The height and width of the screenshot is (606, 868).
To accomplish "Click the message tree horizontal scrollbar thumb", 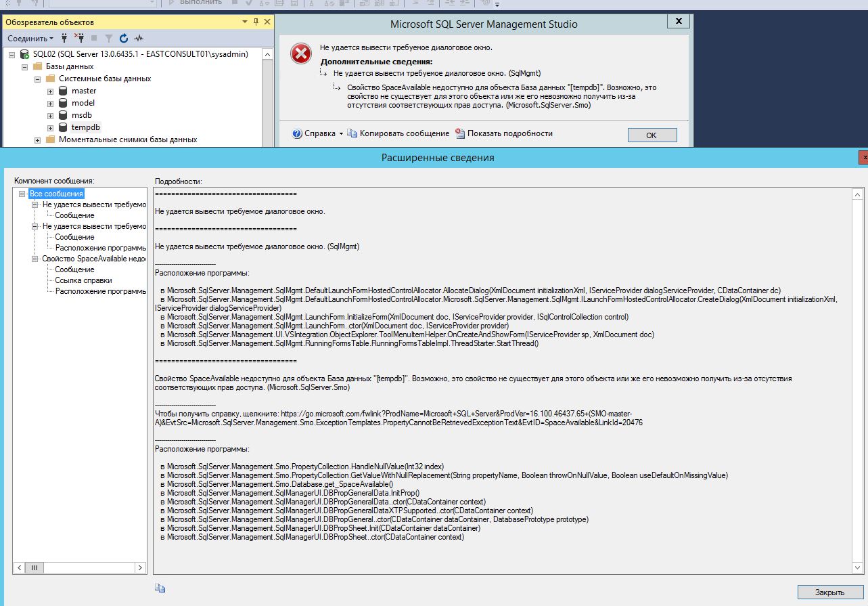I will tap(35, 567).
